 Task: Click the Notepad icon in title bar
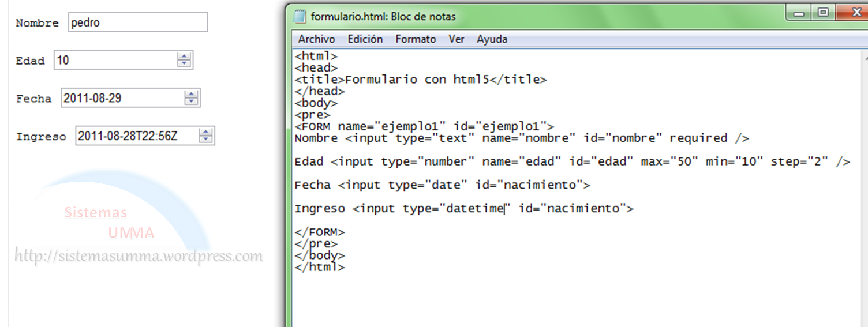coord(300,16)
